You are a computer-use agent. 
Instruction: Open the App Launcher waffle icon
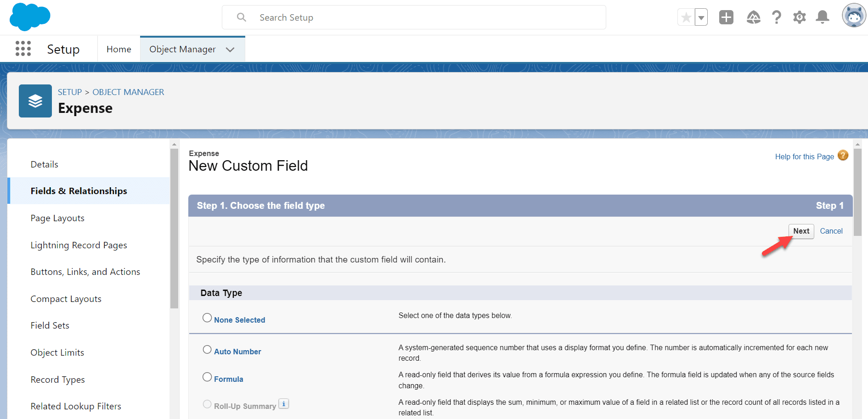pyautogui.click(x=23, y=49)
